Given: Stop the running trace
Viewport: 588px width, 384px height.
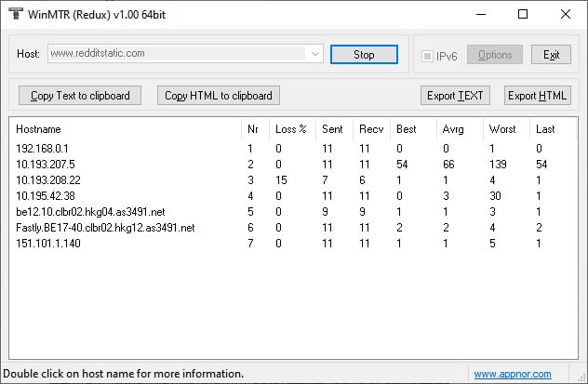Looking at the screenshot, I should click(364, 55).
